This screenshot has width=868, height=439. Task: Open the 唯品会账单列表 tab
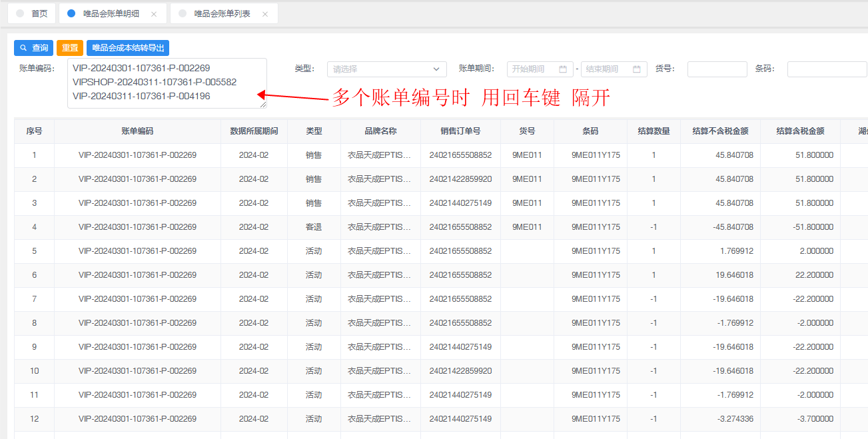coord(222,14)
